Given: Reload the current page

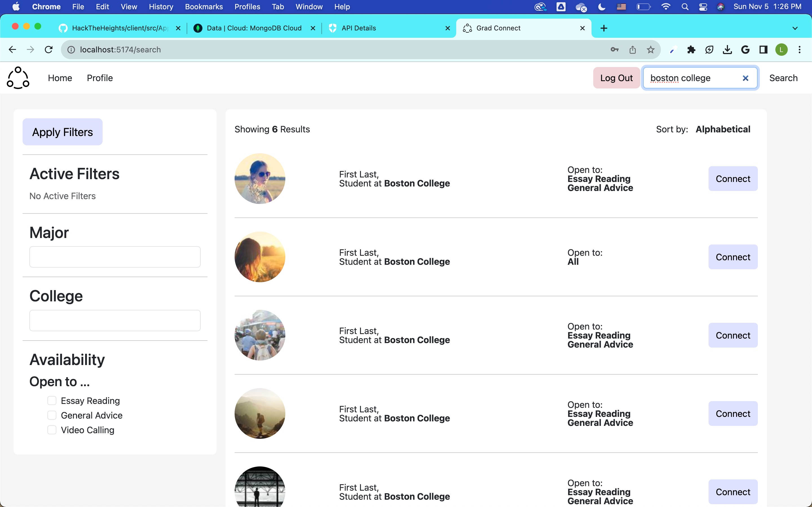Looking at the screenshot, I should [x=49, y=49].
